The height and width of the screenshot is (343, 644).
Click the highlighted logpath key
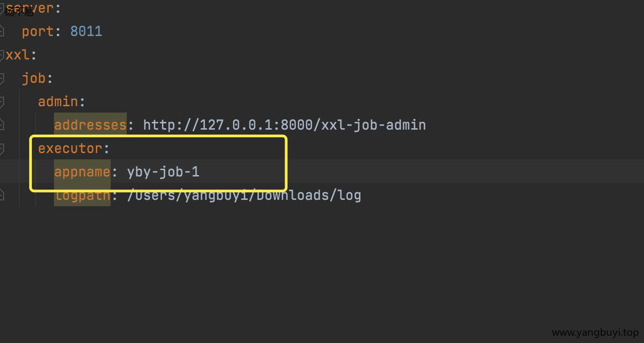(82, 195)
